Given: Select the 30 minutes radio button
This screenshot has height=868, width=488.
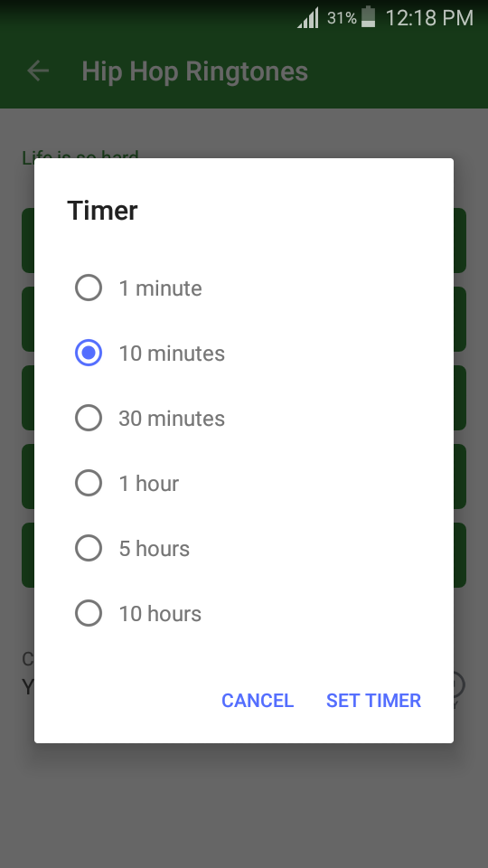Looking at the screenshot, I should coord(89,418).
